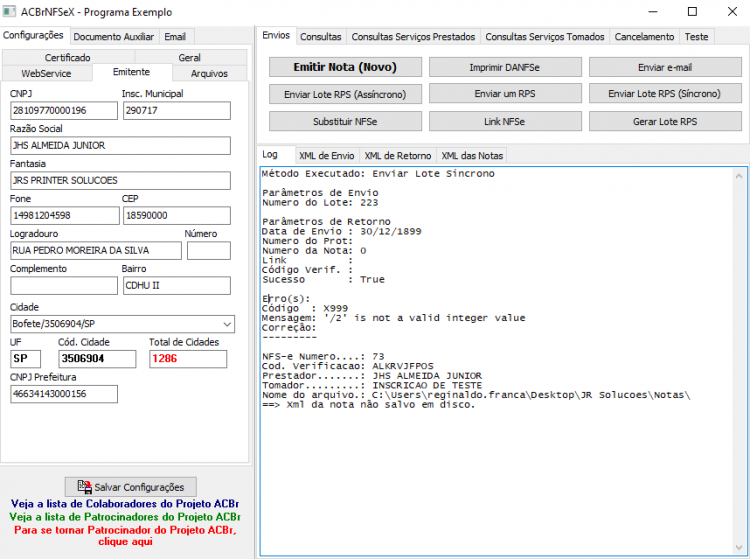Click the Enviar um RPS button
Screen dimensions: 750x559
pyautogui.click(x=505, y=94)
